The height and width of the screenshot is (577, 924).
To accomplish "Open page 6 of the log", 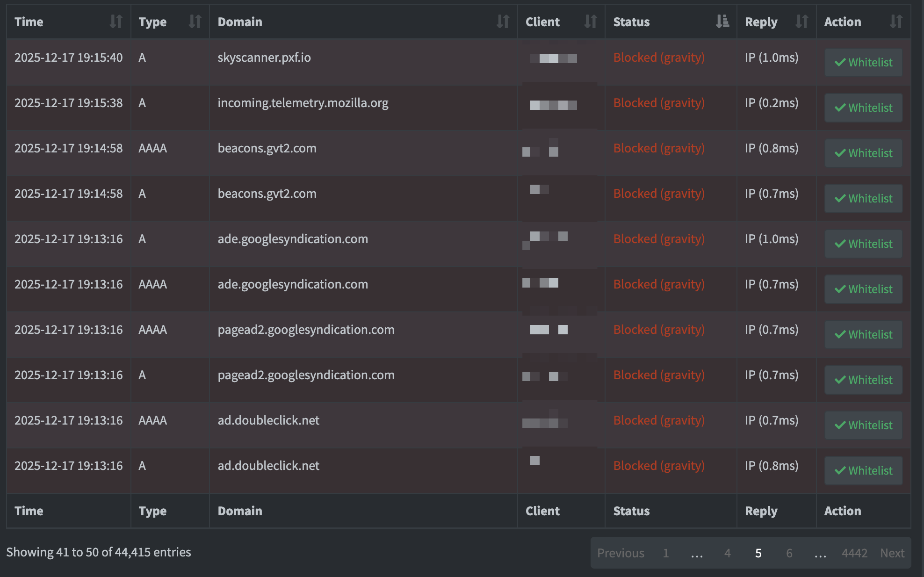I will [x=789, y=553].
